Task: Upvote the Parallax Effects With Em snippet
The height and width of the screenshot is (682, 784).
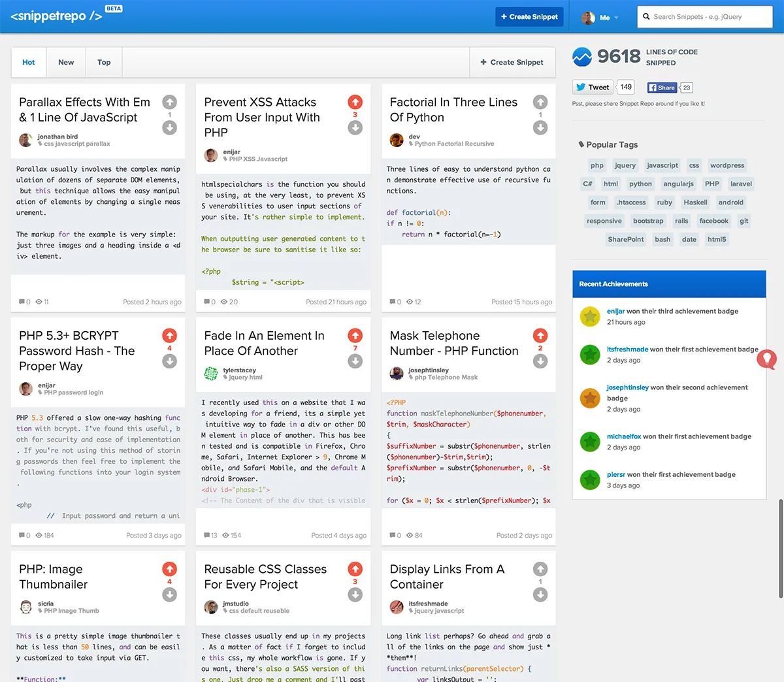Action: pyautogui.click(x=170, y=102)
